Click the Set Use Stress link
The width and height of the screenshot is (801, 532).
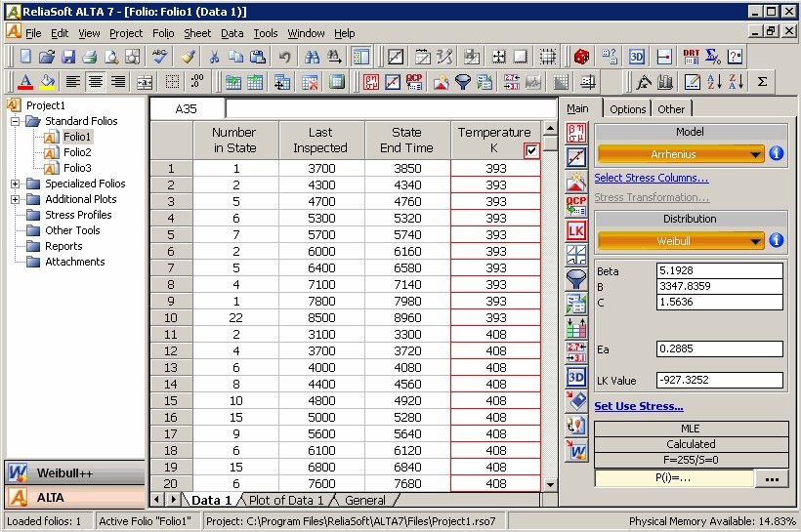638,406
